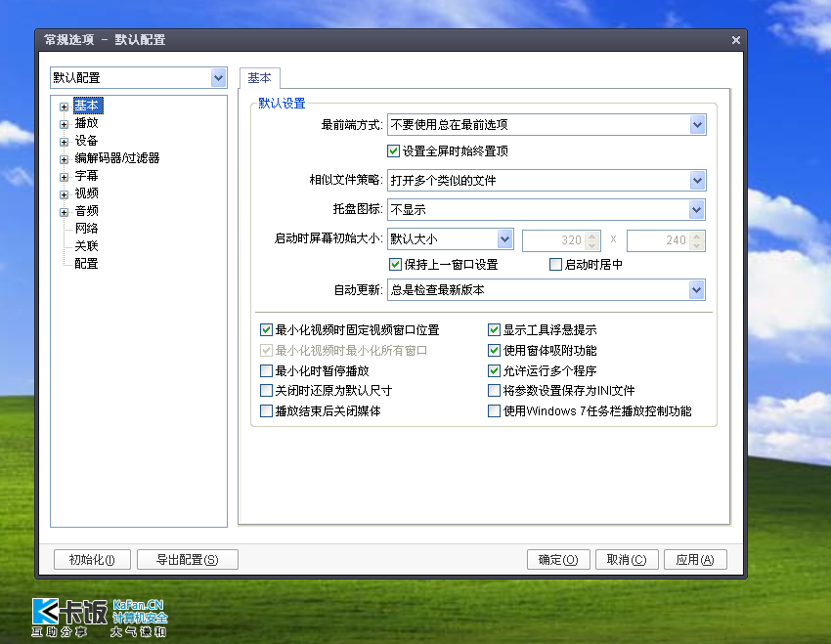Expand the 播放 tree node
Image resolution: width=831 pixels, height=644 pixels.
[x=65, y=124]
